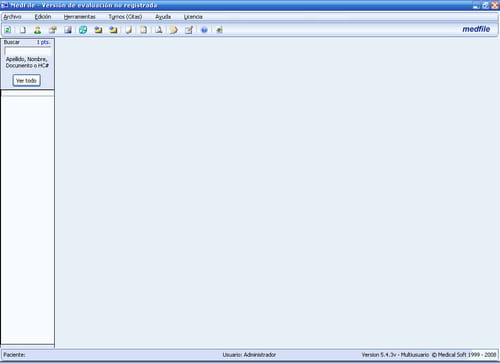The image size is (500, 363).
Task: Open the Licencia menu
Action: [193, 17]
